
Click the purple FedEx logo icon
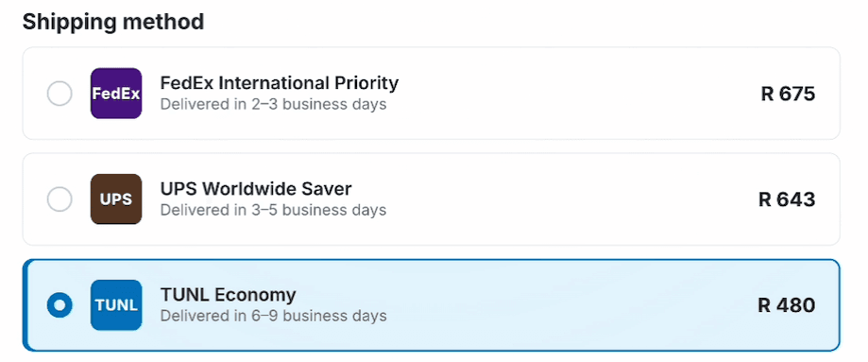click(116, 94)
